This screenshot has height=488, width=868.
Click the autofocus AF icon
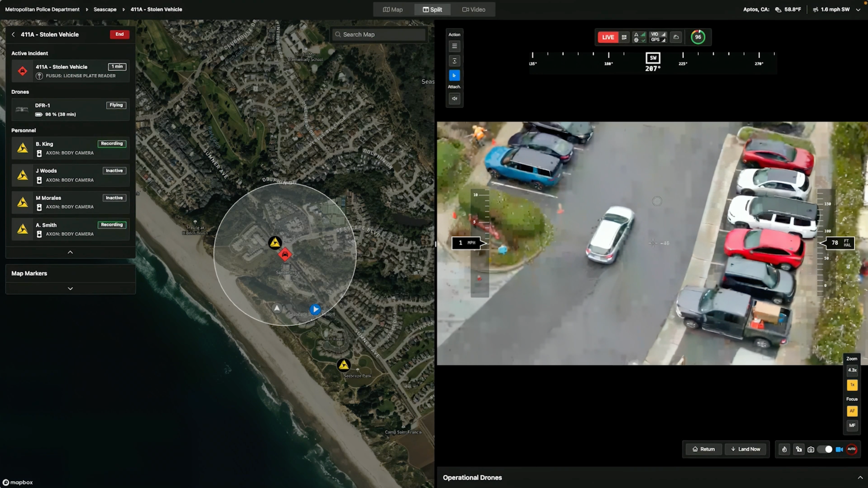pos(853,410)
